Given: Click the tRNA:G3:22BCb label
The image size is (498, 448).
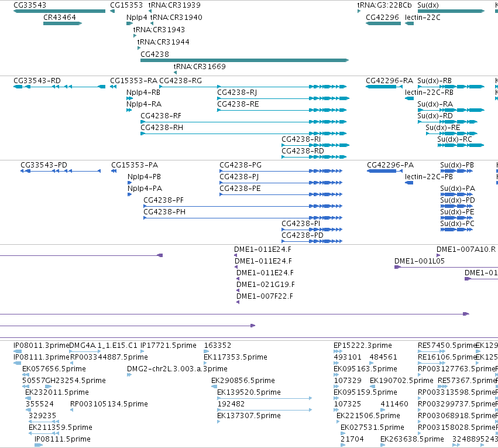Looking at the screenshot, I should pyautogui.click(x=384, y=5).
